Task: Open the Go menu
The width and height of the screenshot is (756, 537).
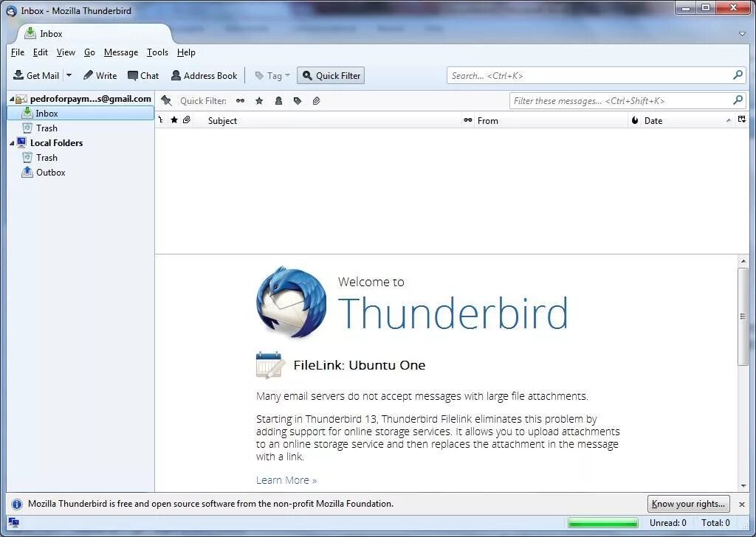Action: click(x=89, y=52)
